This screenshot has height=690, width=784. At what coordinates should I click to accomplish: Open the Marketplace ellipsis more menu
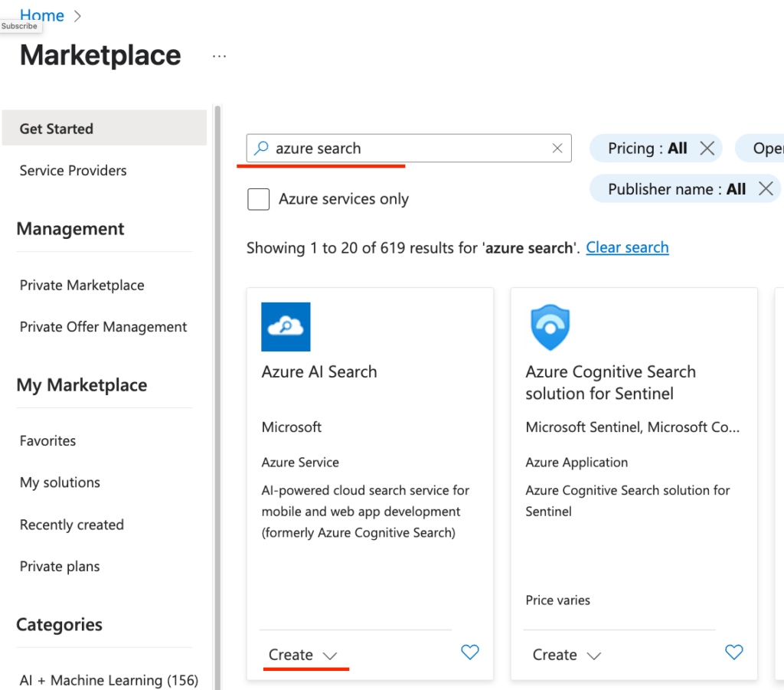pos(219,57)
